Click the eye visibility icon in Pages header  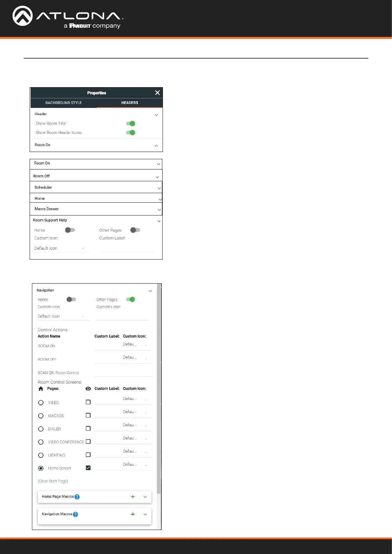coord(88,389)
